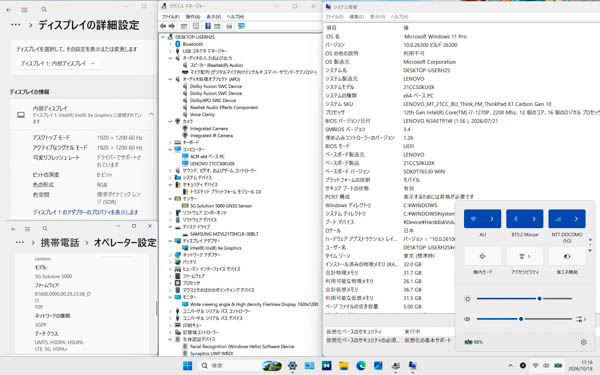Open 編集 menu in System Information window
The height and width of the screenshot is (375, 600).
pyautogui.click(x=356, y=17)
